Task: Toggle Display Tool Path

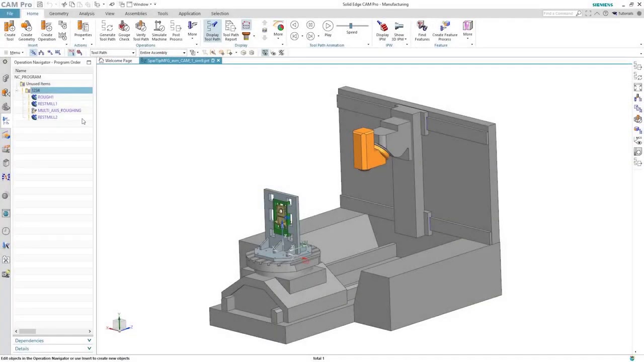Action: (212, 31)
